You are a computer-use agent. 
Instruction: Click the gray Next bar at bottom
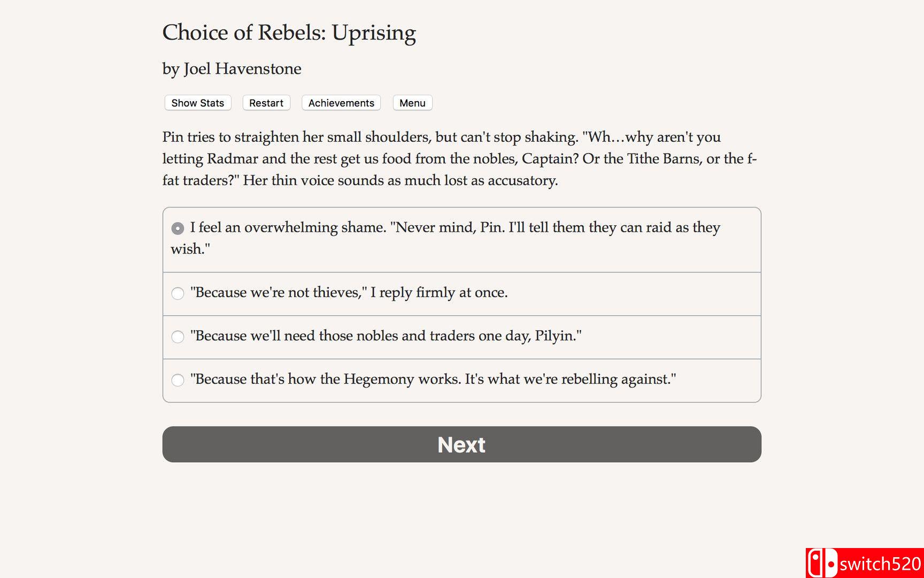tap(461, 444)
